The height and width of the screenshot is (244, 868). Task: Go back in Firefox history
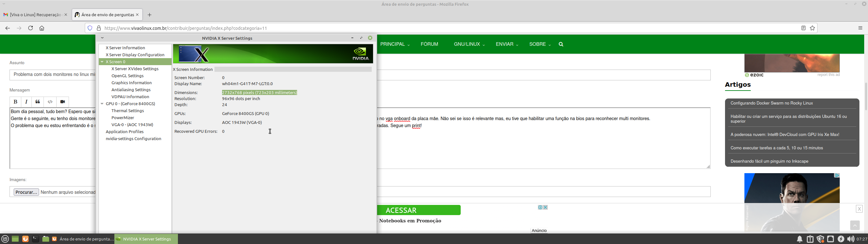pos(7,28)
